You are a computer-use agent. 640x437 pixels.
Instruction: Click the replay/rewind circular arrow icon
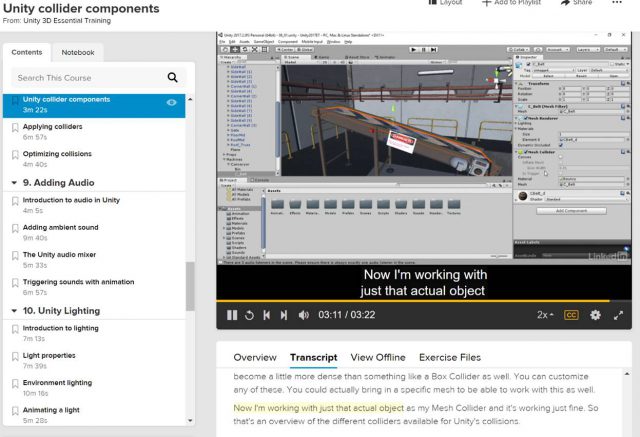click(249, 315)
